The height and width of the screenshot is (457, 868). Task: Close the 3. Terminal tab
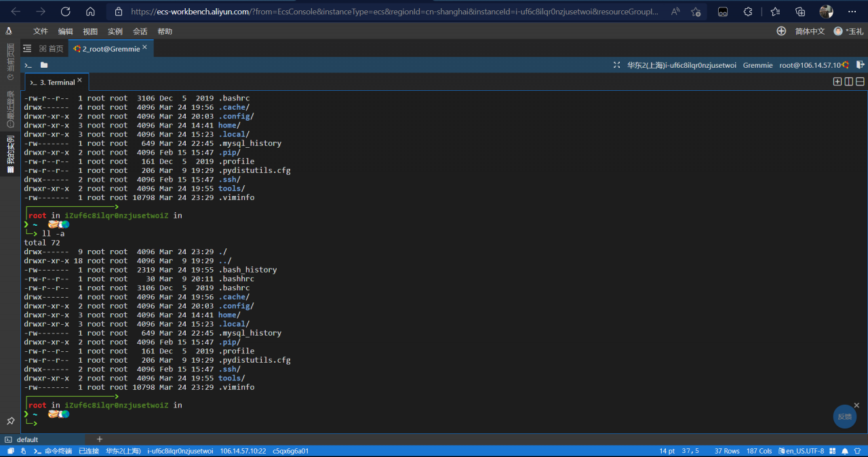coord(79,80)
